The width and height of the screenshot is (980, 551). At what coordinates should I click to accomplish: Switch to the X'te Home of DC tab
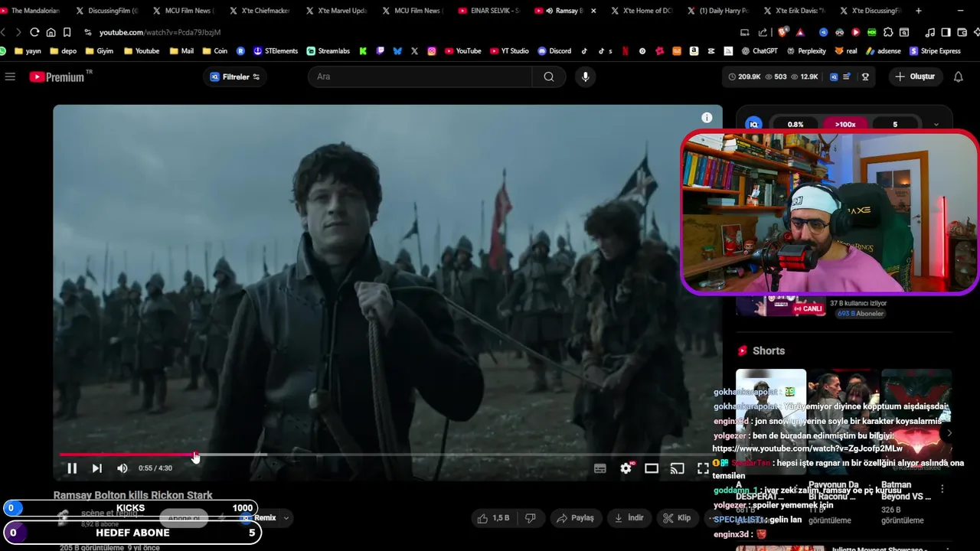642,11
